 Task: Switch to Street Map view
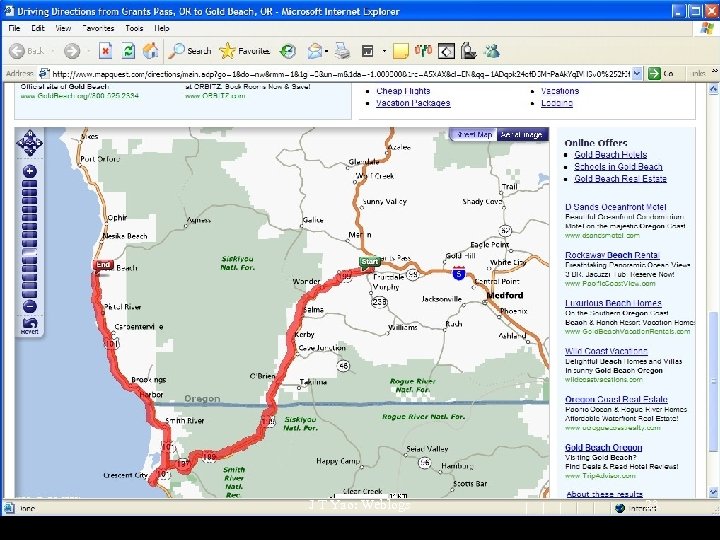point(474,135)
